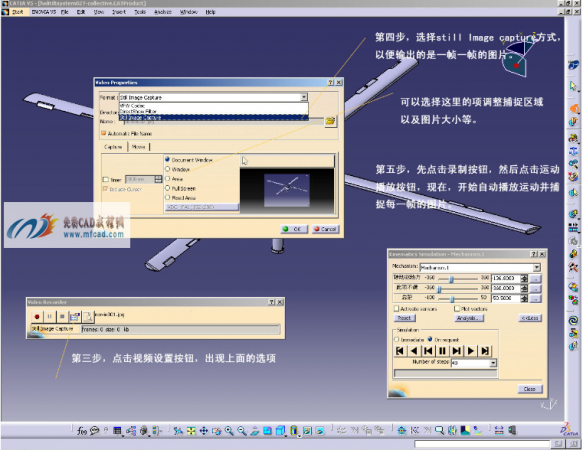
Task: Open the Tools menu
Action: click(x=140, y=12)
